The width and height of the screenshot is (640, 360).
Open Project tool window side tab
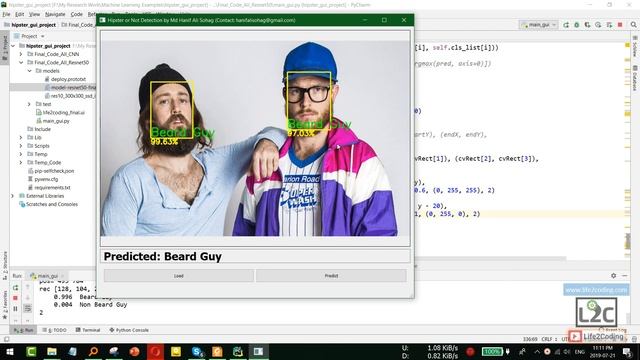5,48
